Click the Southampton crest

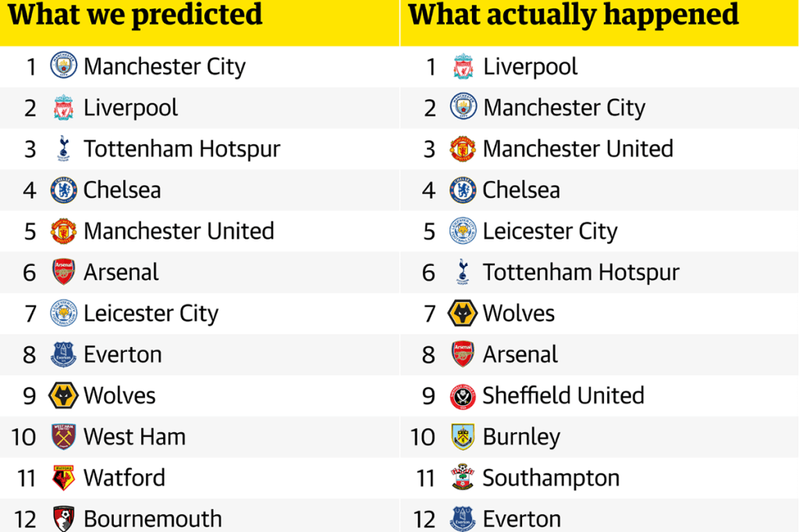[x=463, y=477]
